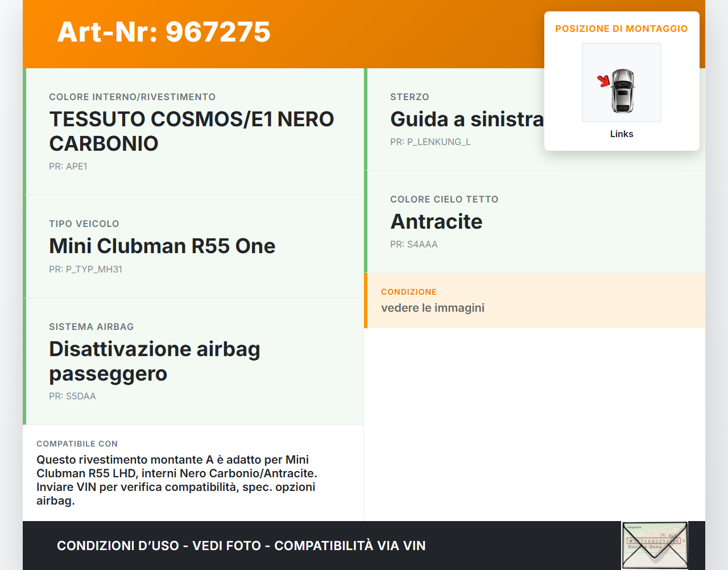
Task: Toggle the Antracite roof color option
Action: click(x=436, y=222)
